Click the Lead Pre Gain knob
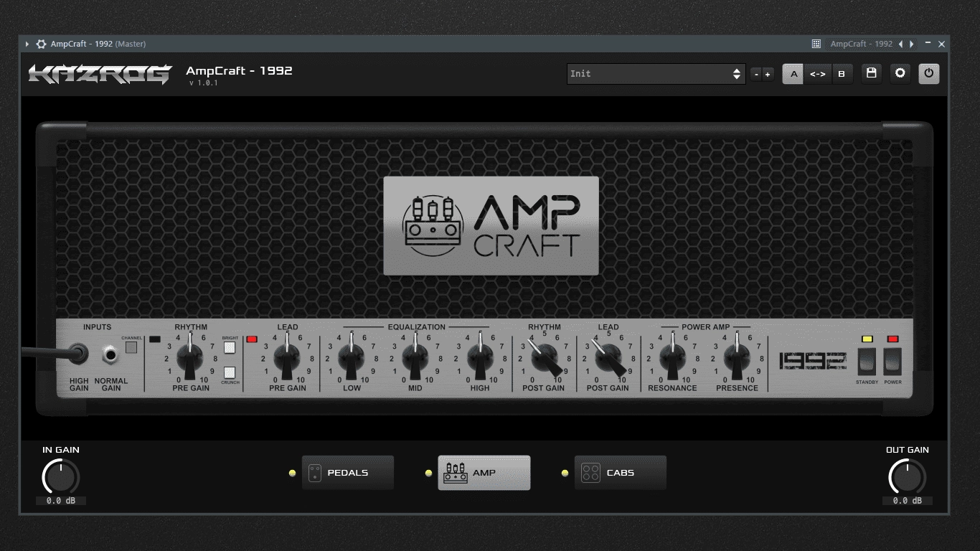 (287, 357)
